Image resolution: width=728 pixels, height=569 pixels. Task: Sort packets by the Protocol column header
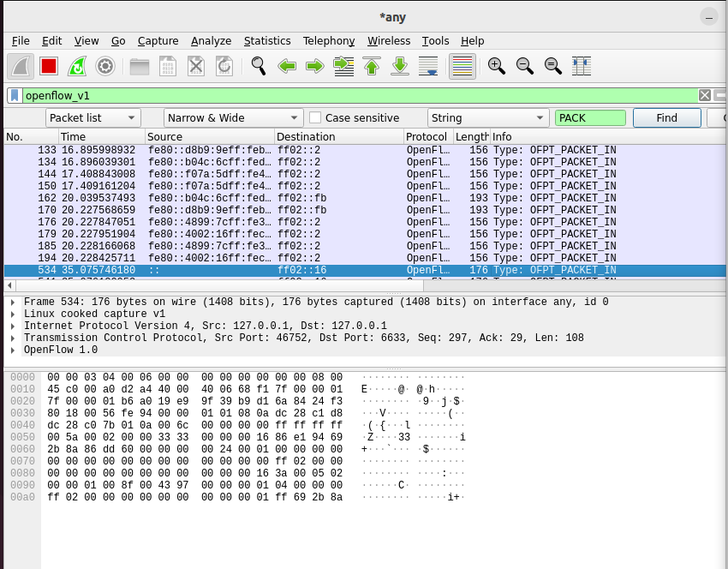428,137
